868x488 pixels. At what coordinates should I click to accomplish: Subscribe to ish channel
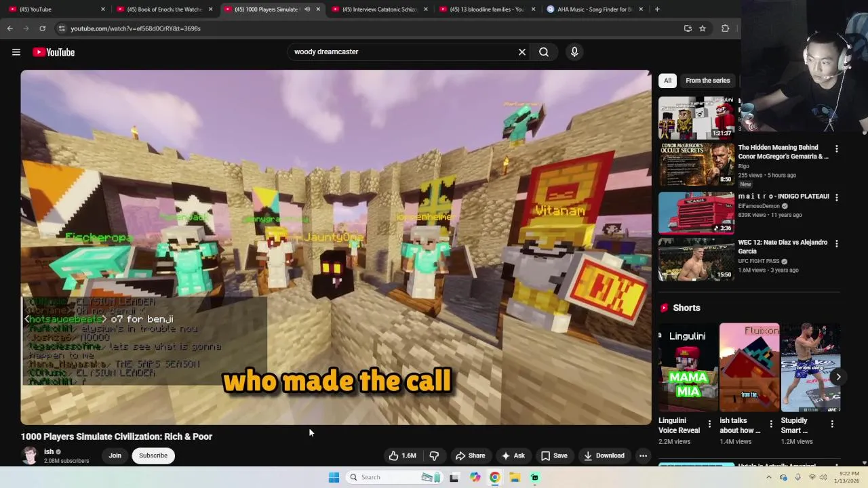pos(153,455)
